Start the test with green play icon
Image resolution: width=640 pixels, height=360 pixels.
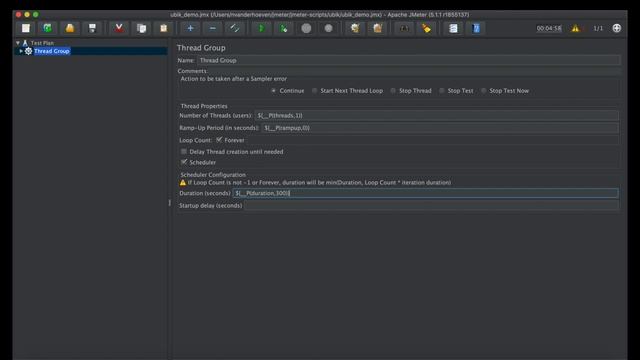point(261,28)
